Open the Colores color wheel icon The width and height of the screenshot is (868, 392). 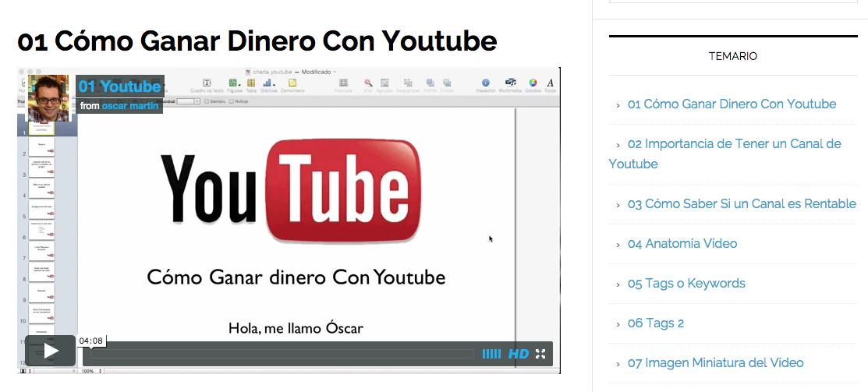(x=533, y=83)
